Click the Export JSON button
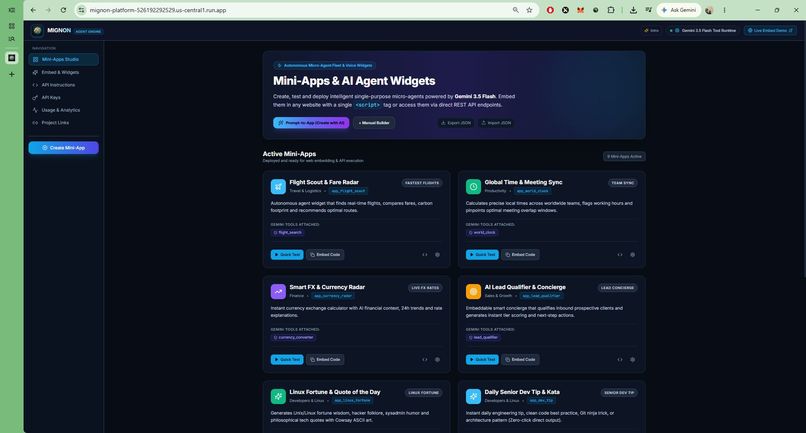This screenshot has width=806, height=433. tap(456, 123)
